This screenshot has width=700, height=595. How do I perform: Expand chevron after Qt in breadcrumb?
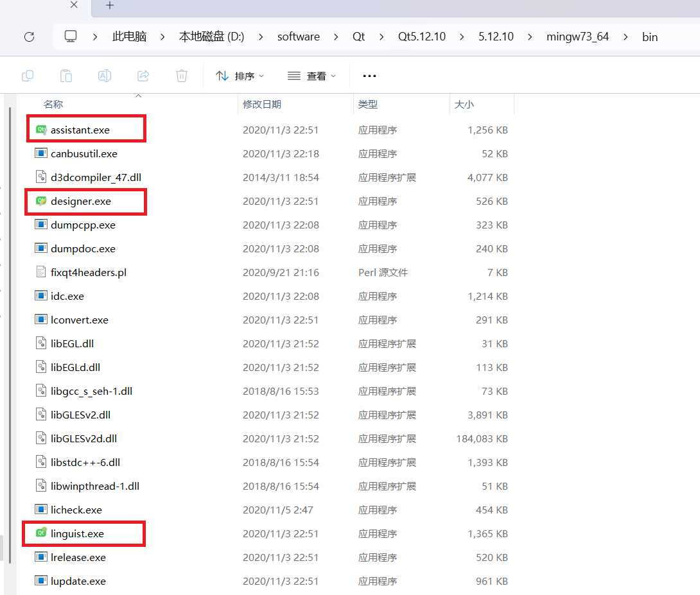[x=381, y=37]
